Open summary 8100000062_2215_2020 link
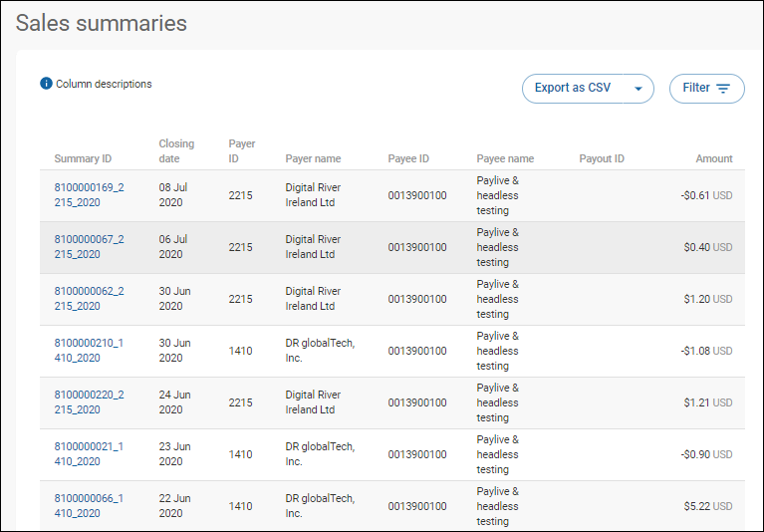This screenshot has height=532, width=764. coord(90,298)
